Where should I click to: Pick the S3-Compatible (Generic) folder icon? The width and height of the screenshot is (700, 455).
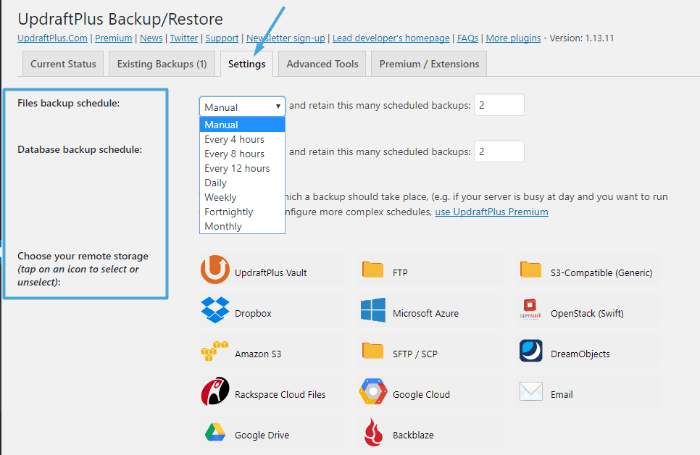point(530,269)
